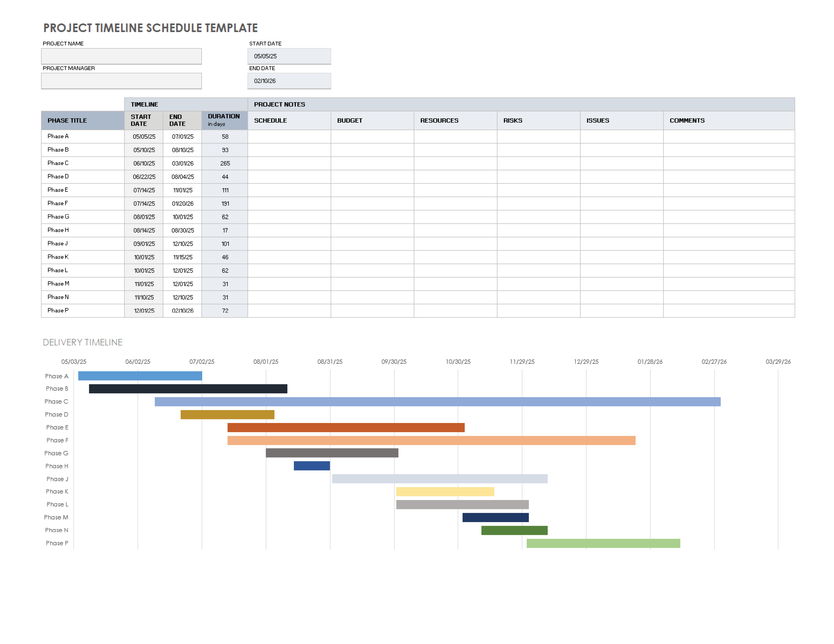Click the SCHEDULE column header
834x644 pixels.
tap(289, 120)
